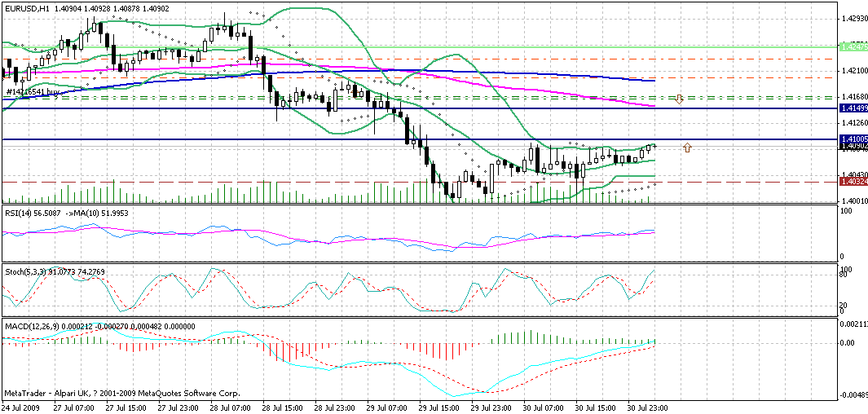The width and height of the screenshot is (868, 414).
Task: Click the 29 Jul 23:00 time label
Action: coord(492,408)
